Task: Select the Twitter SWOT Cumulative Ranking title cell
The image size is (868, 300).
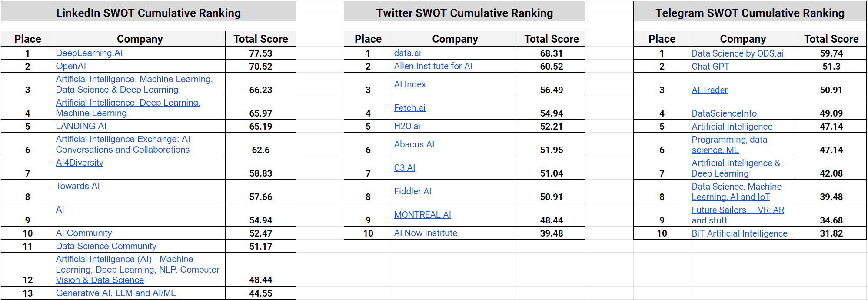Action: (x=464, y=13)
